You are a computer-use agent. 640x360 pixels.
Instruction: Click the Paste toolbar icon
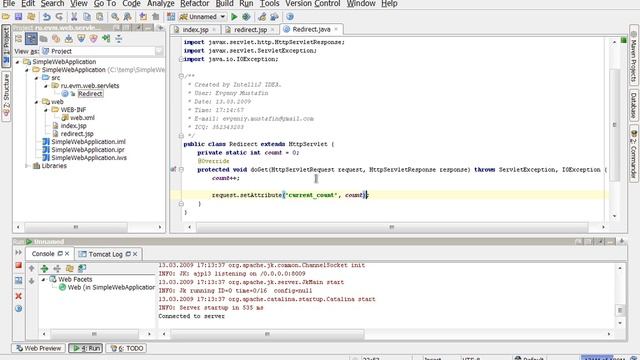click(100, 17)
